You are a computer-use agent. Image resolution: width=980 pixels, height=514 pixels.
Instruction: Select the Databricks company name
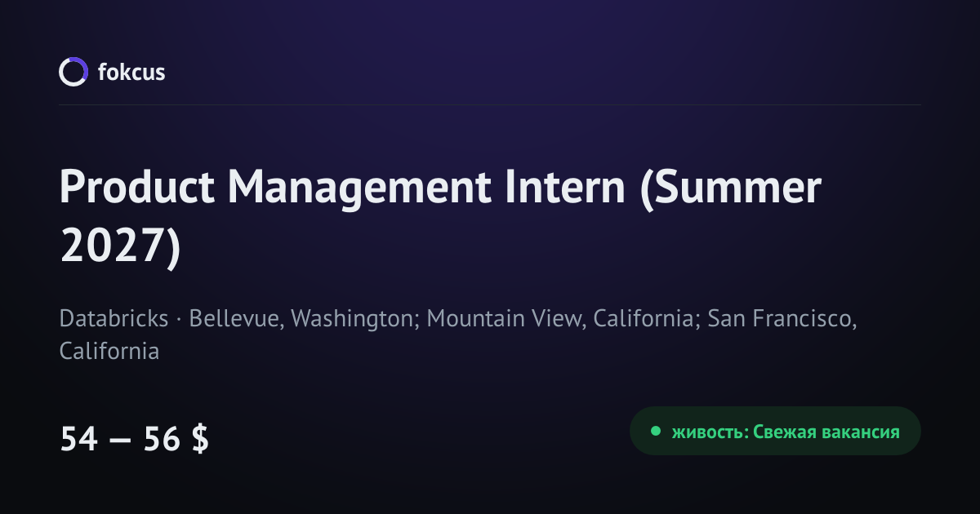114,318
